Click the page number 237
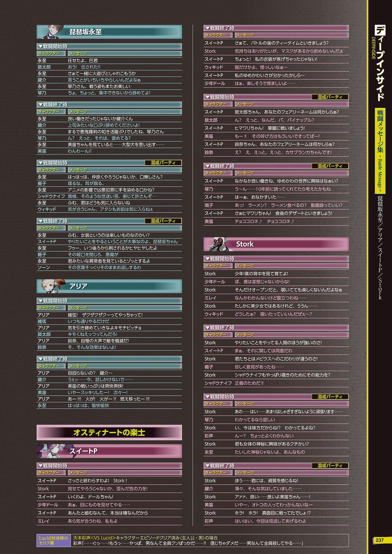The height and width of the screenshot is (554, 392). coord(380,540)
